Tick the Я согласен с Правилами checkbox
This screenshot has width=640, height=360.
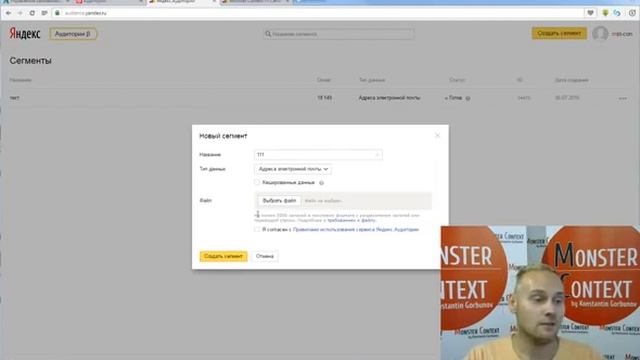click(257, 229)
